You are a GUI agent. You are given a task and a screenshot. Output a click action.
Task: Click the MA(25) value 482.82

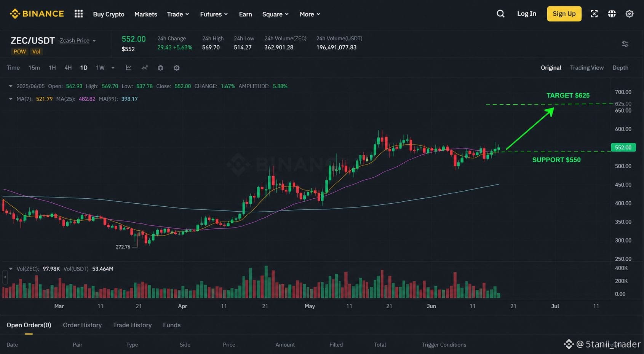click(x=87, y=99)
